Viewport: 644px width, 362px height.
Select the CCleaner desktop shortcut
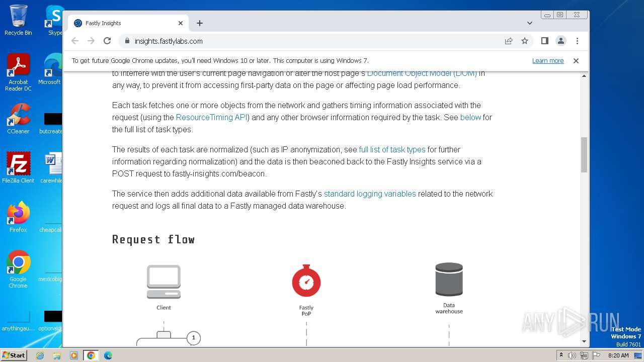tap(18, 119)
